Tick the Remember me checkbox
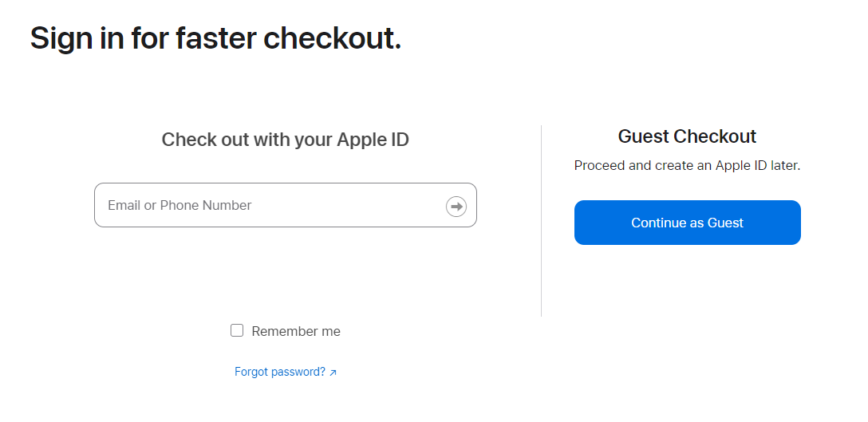868x422 pixels. (237, 330)
